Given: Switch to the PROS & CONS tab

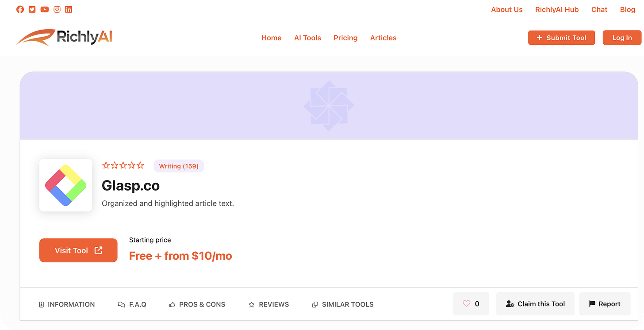Looking at the screenshot, I should (x=197, y=304).
